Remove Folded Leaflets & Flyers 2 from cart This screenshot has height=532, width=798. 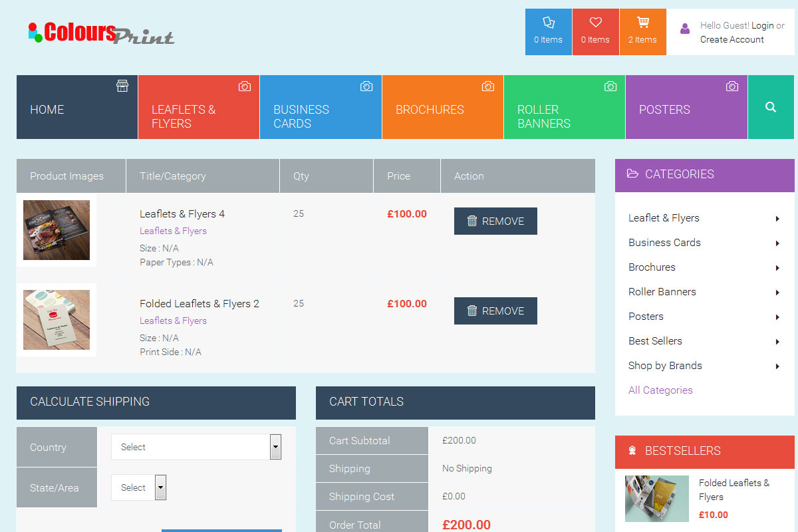(495, 311)
